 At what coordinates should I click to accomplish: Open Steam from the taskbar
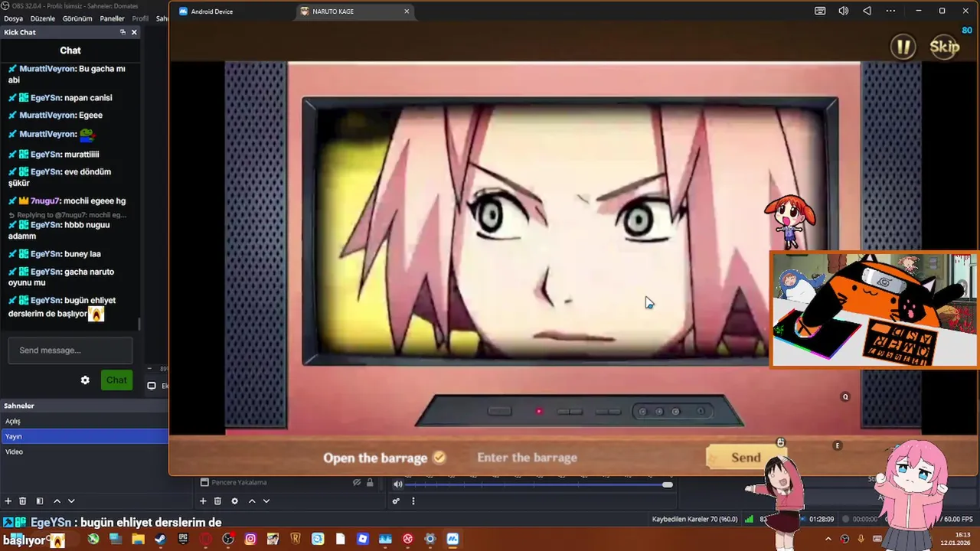click(160, 539)
